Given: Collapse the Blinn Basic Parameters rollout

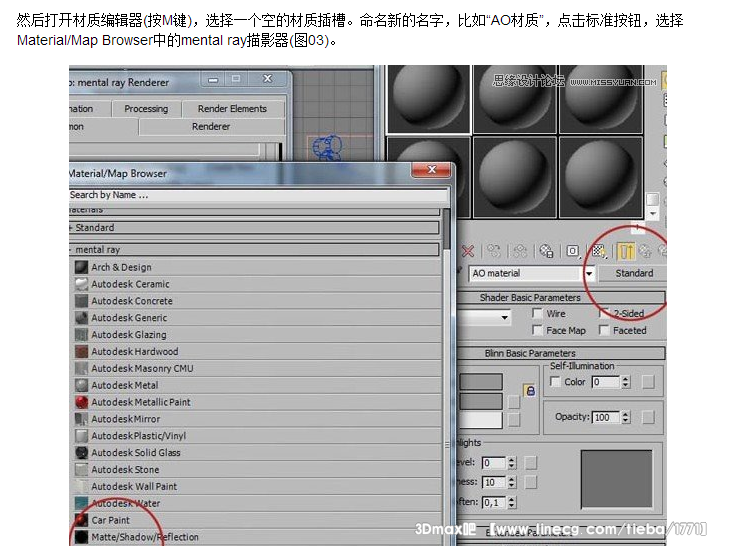Looking at the screenshot, I should pyautogui.click(x=561, y=353).
